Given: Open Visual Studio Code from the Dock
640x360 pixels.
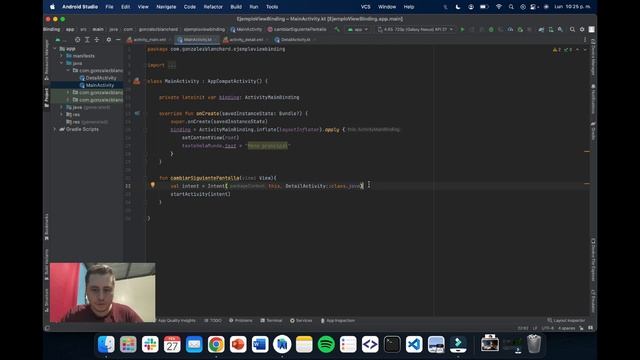Looking at the screenshot, I should pyautogui.click(x=414, y=344).
